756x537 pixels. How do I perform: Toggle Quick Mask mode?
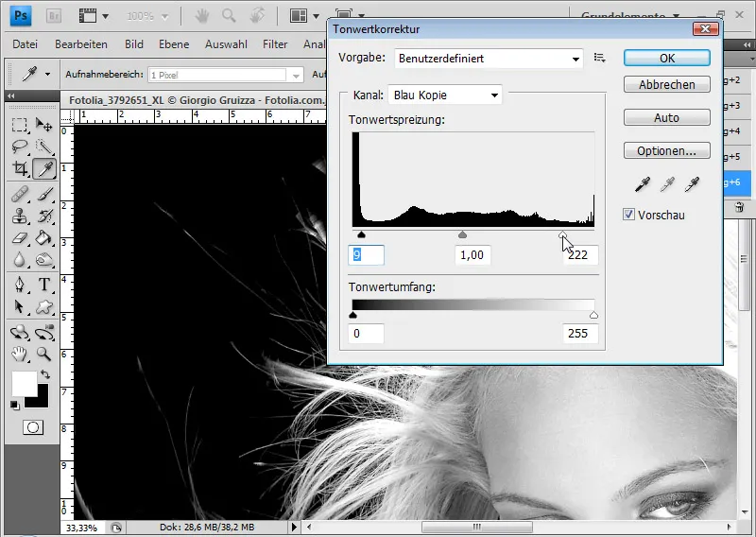point(33,427)
